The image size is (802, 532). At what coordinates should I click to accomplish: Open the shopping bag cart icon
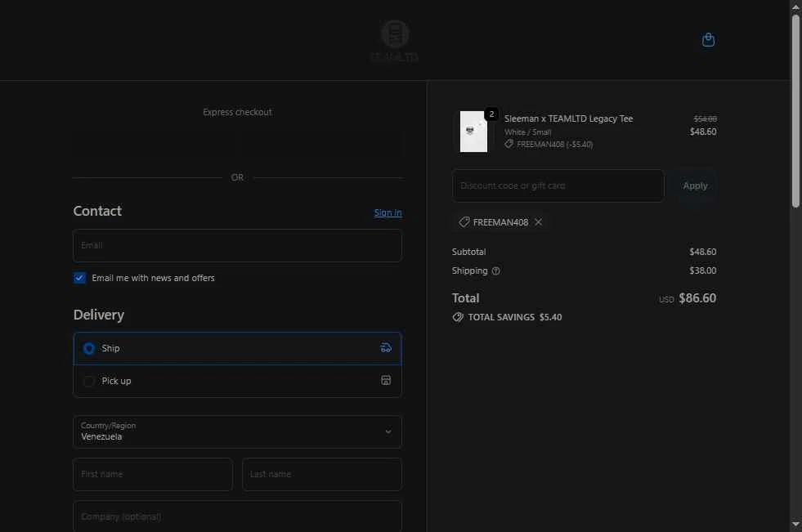(708, 39)
